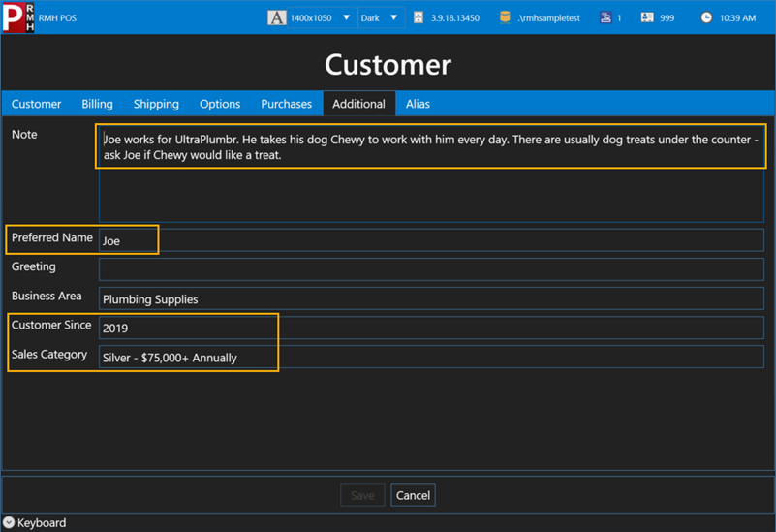Click the 'Business Area' label
Screen dimensions: 776x532
click(47, 296)
